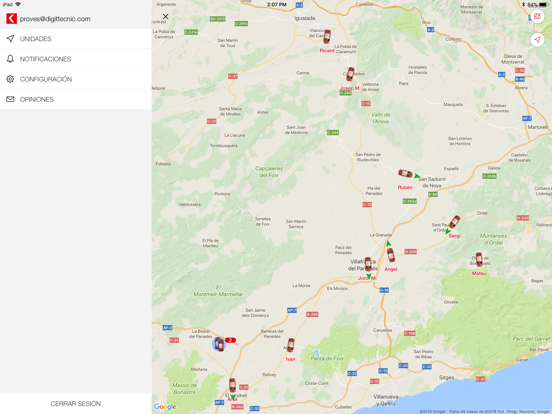Click the navigation arrow icon beside UNIDADES
Screen dimensions: 552x414
click(10, 38)
